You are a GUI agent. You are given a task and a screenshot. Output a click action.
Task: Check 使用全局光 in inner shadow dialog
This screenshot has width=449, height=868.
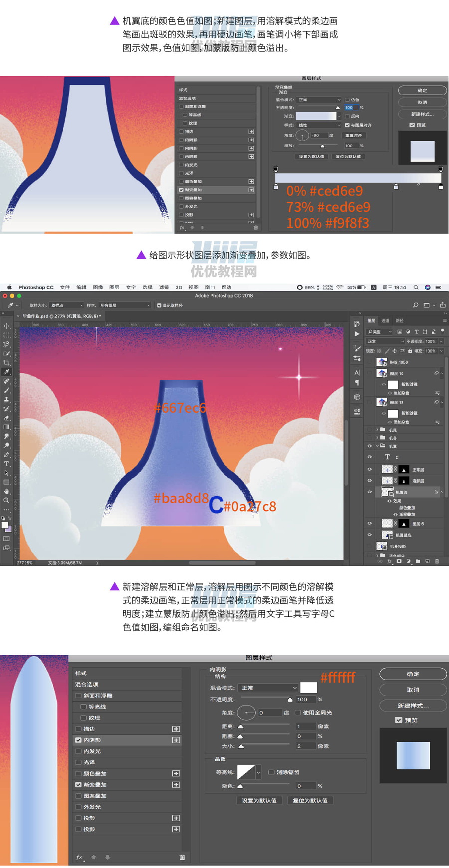[298, 712]
